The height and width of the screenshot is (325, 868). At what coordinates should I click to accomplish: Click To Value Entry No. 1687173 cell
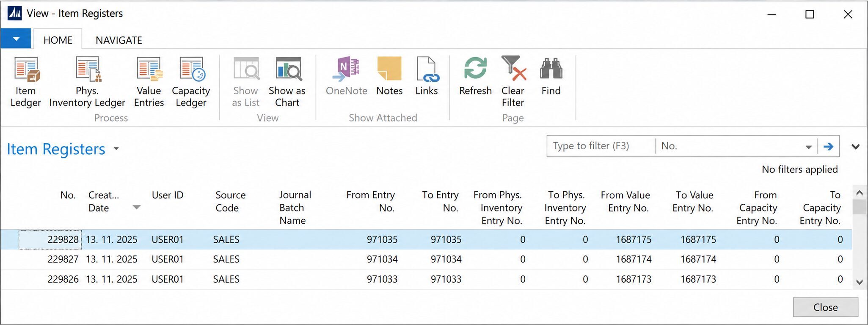[698, 279]
